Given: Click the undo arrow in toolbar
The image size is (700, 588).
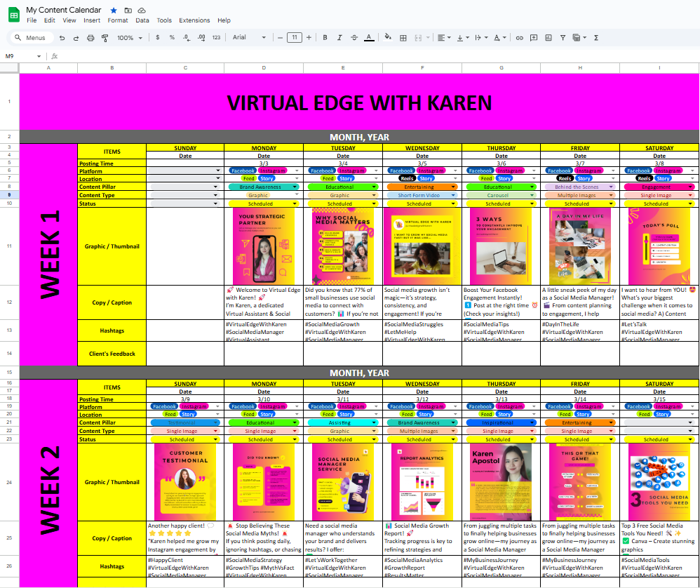Looking at the screenshot, I should 62,38.
